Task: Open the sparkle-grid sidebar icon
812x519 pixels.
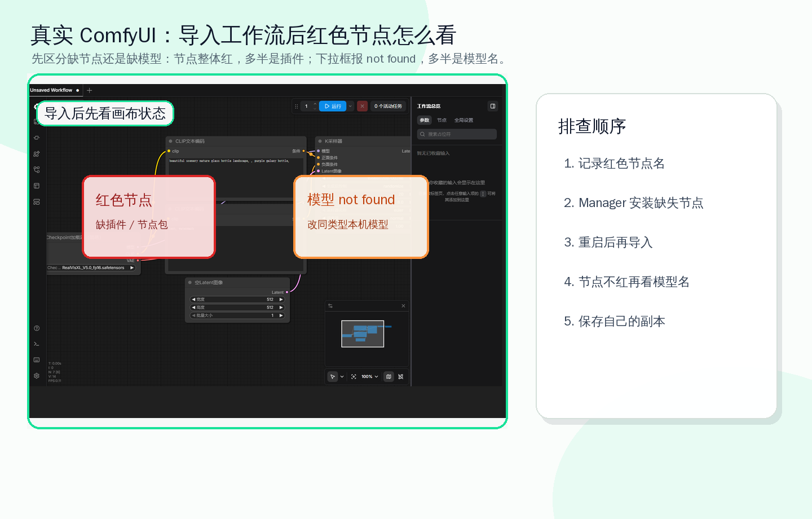Action: 37,154
